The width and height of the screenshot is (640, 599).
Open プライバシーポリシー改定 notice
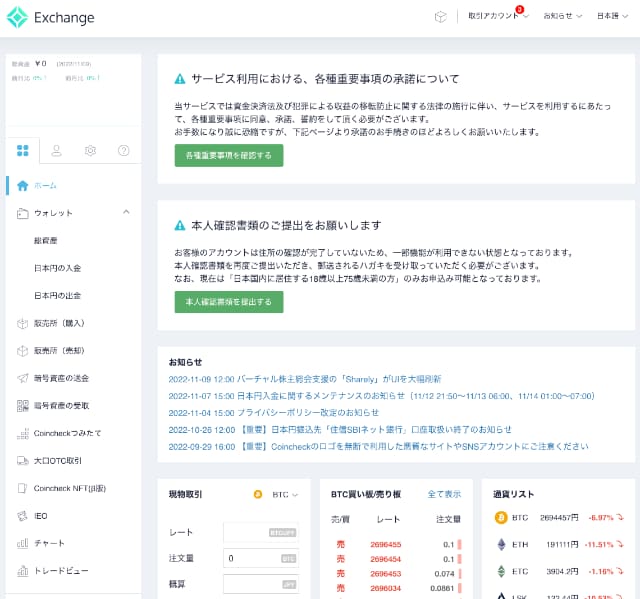pyautogui.click(x=274, y=413)
